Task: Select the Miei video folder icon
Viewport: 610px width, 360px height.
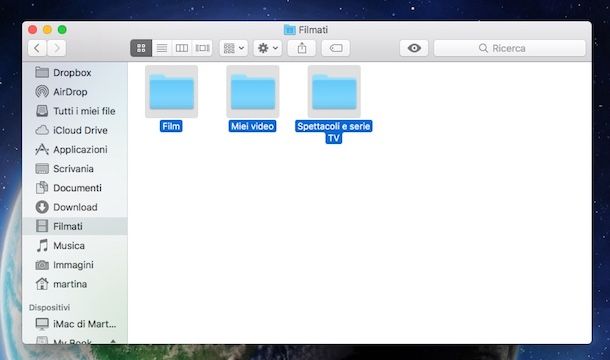Action: [x=253, y=91]
